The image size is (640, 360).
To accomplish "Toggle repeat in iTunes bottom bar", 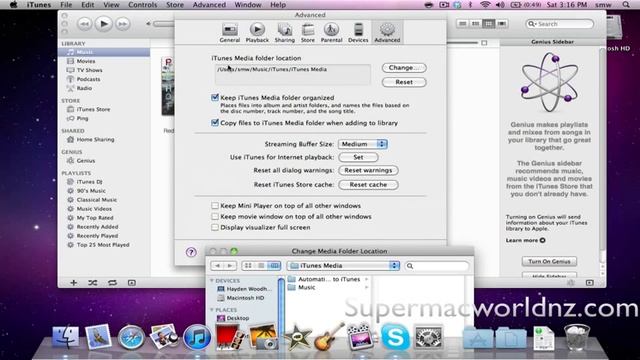I will (112, 282).
